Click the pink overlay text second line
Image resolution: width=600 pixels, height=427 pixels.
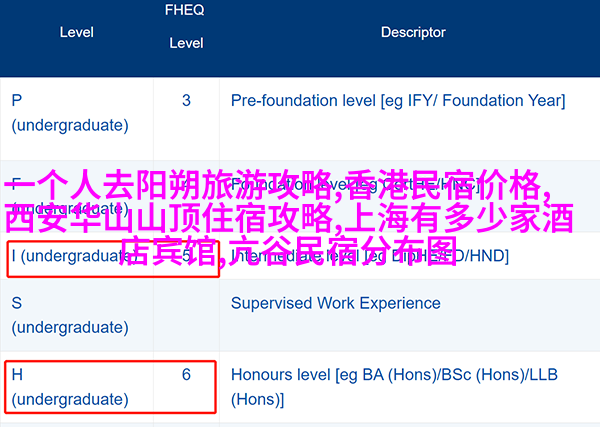tap(289, 218)
